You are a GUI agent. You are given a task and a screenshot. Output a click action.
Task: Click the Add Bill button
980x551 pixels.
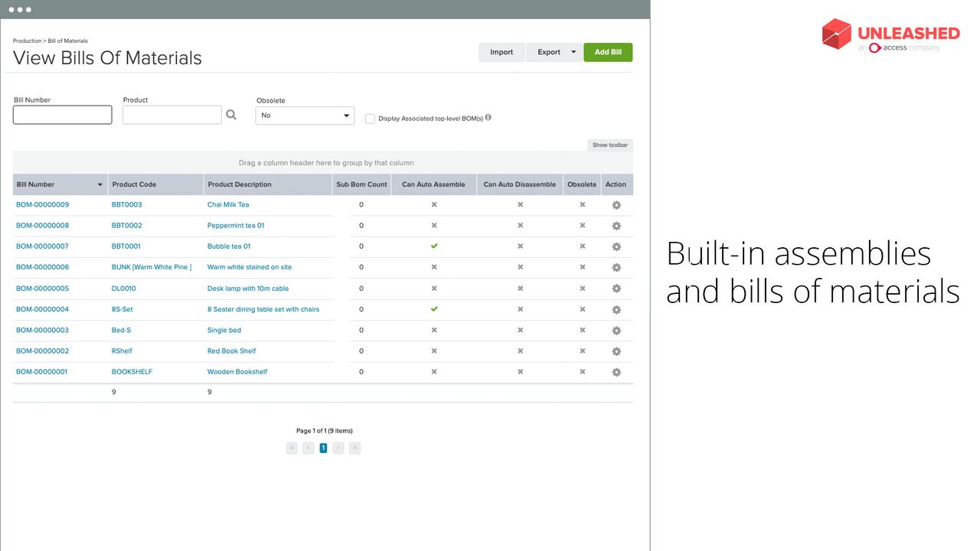pos(607,52)
